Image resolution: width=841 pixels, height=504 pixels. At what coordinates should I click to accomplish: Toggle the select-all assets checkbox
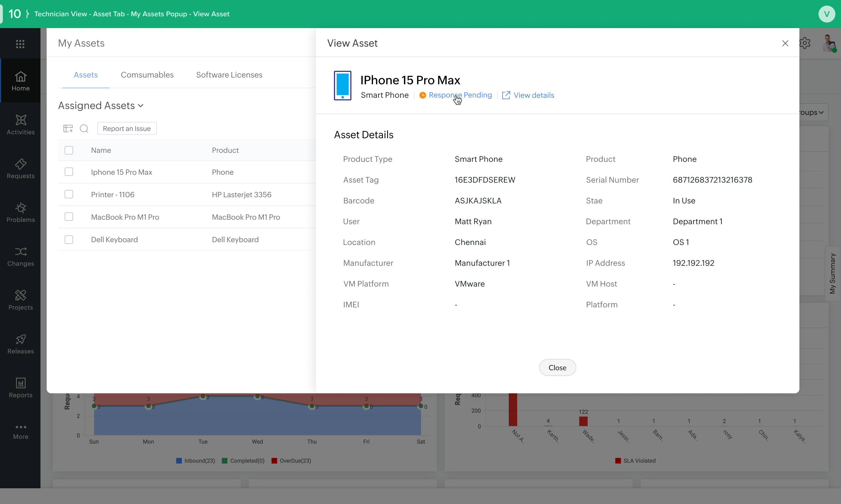tap(69, 150)
